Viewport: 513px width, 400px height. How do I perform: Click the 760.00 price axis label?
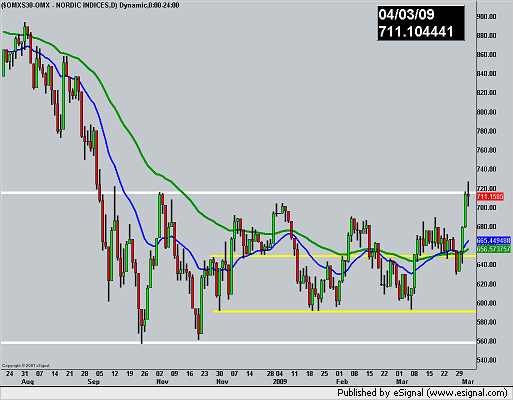point(487,150)
